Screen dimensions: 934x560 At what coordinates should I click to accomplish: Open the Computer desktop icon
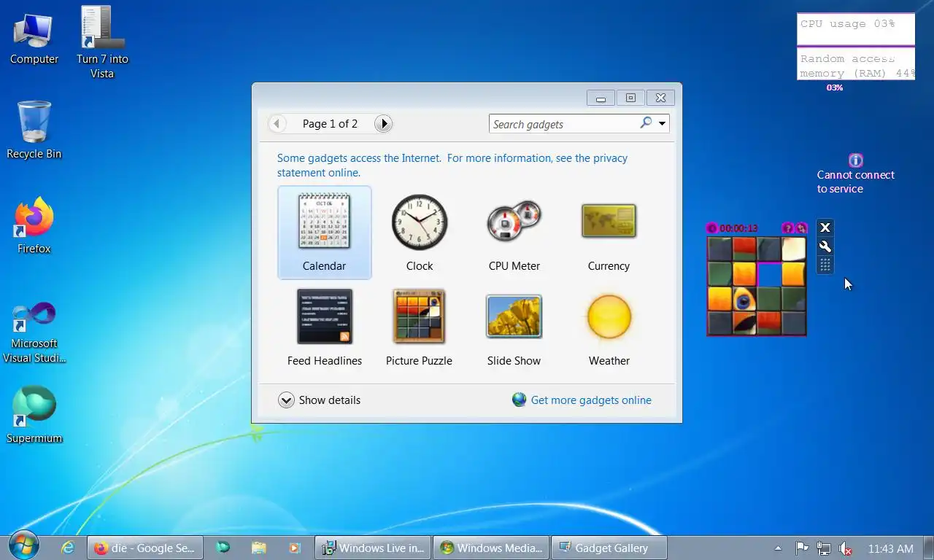point(34,38)
